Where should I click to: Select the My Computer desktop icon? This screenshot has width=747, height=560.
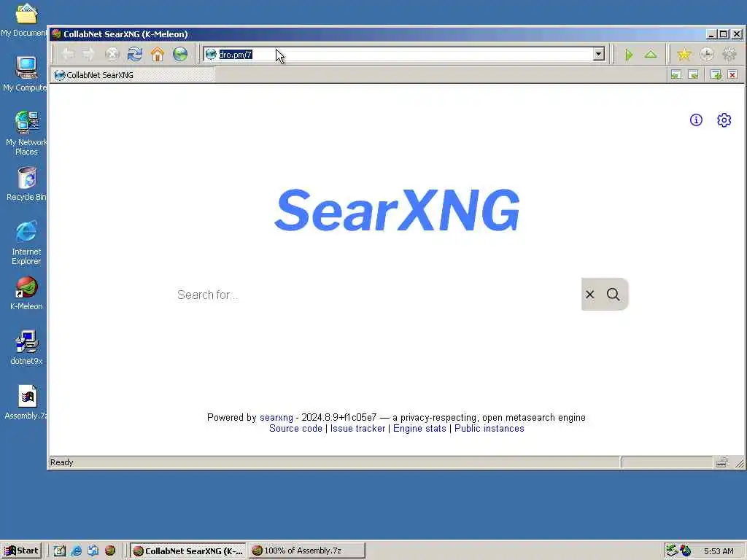coord(25,74)
